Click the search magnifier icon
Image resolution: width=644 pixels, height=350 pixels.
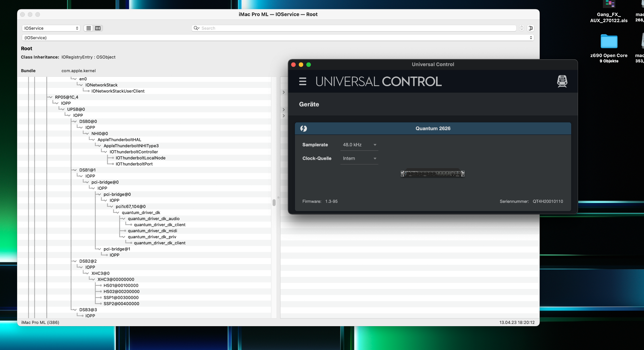point(197,28)
